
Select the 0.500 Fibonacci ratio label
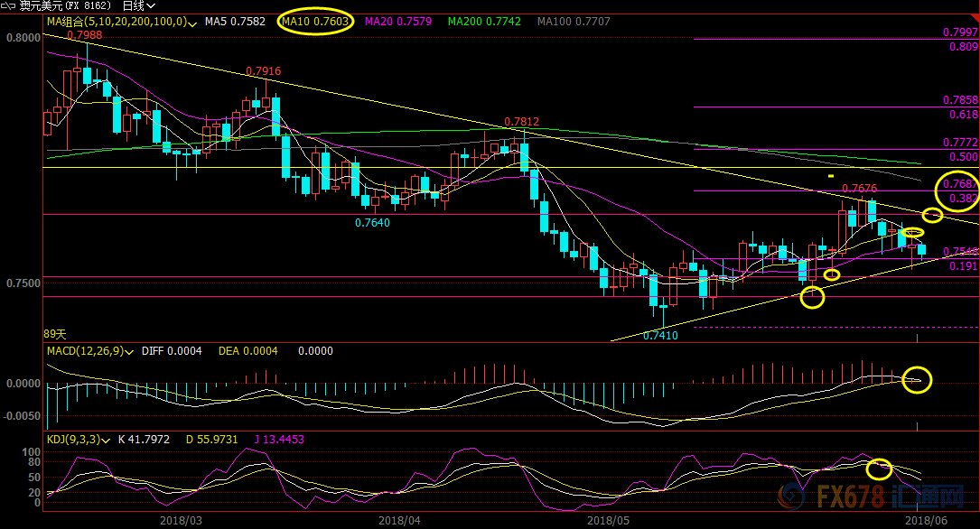[964, 157]
